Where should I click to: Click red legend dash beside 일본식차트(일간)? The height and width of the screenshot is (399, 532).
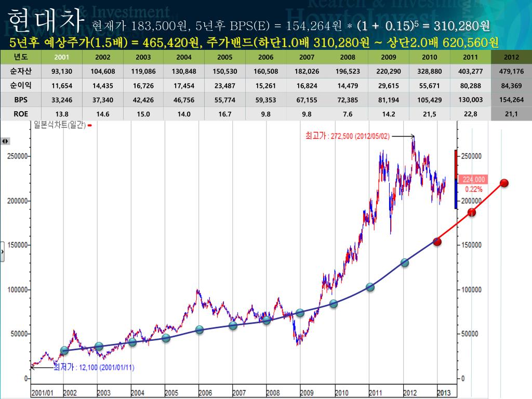[x=89, y=126]
